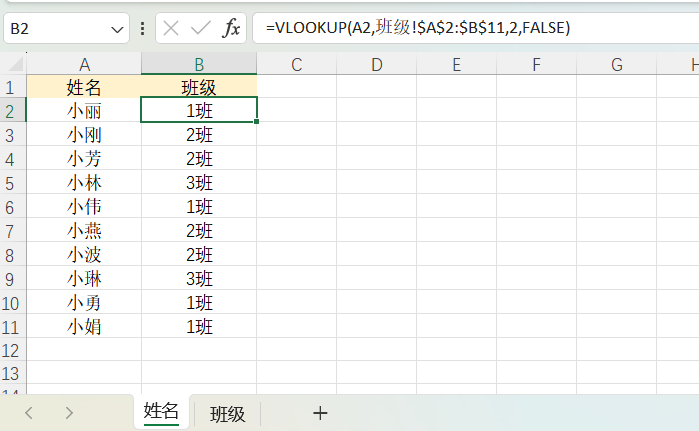Click cell containing 小芳
The image size is (699, 431).
pyautogui.click(x=84, y=159)
